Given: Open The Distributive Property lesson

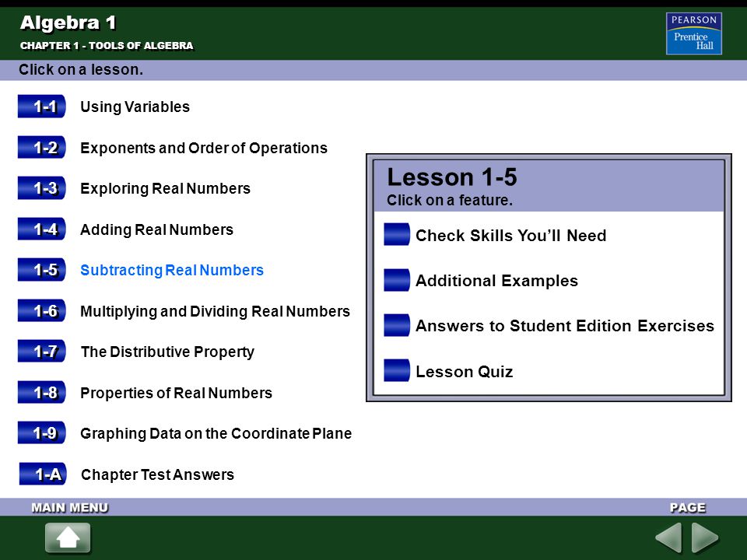Looking at the screenshot, I should click(x=167, y=352).
